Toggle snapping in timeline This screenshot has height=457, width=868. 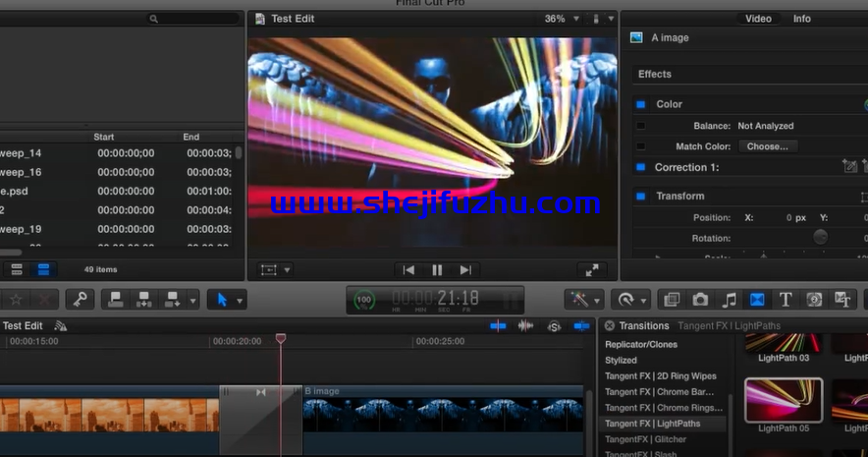pyautogui.click(x=581, y=326)
